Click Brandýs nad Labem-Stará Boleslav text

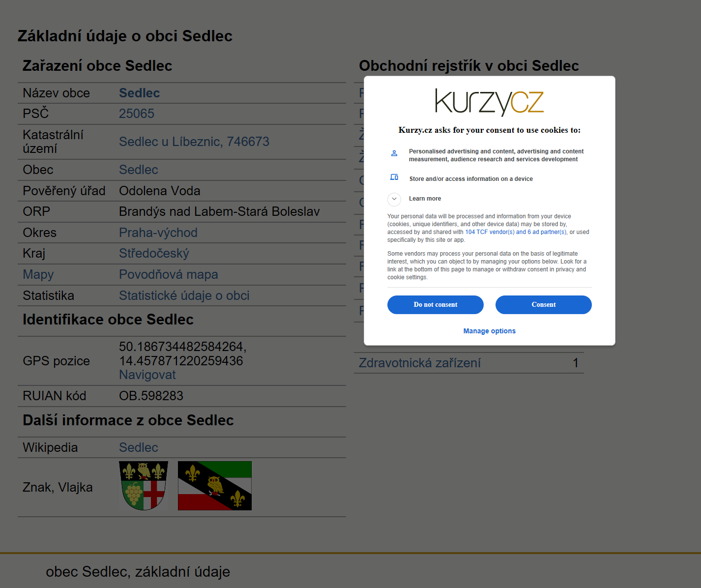point(219,211)
